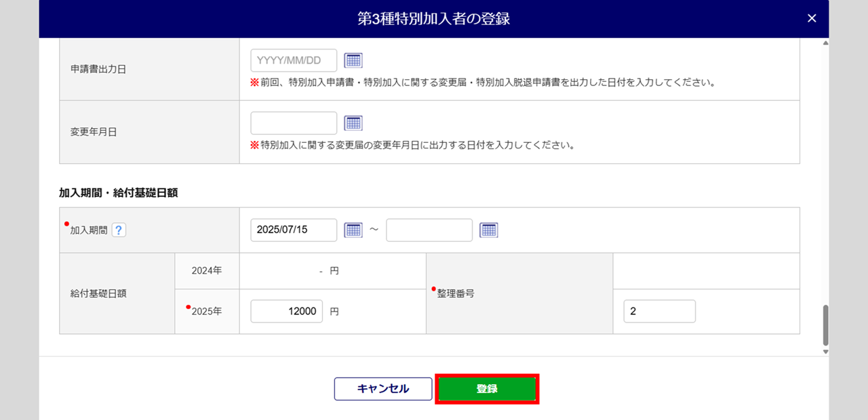Open calendar picker for 申請書出力日

353,60
